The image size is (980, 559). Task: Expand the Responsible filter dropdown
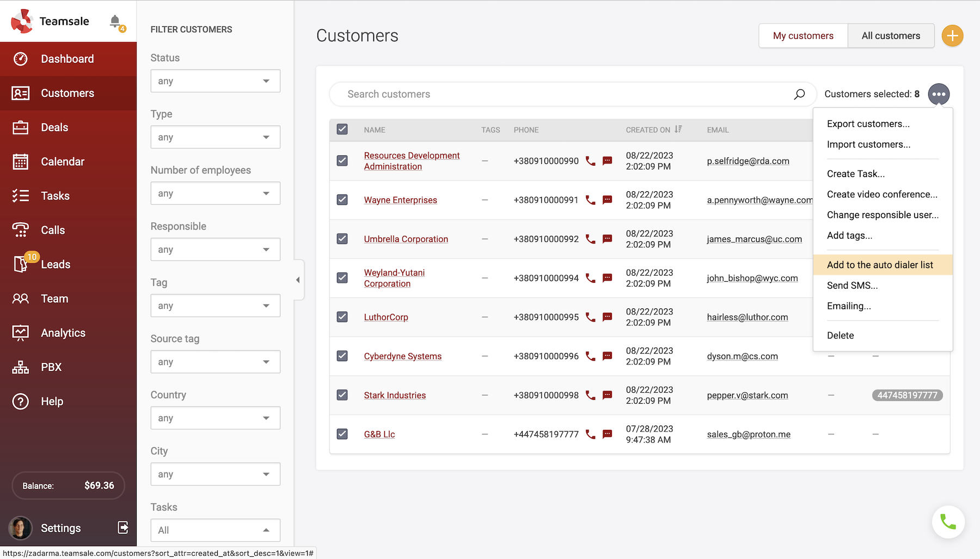tap(215, 249)
